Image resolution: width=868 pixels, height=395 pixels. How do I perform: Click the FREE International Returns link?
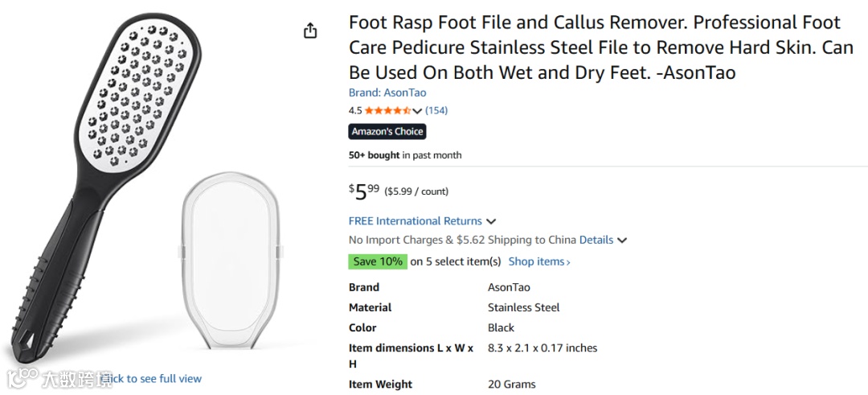[x=415, y=220]
